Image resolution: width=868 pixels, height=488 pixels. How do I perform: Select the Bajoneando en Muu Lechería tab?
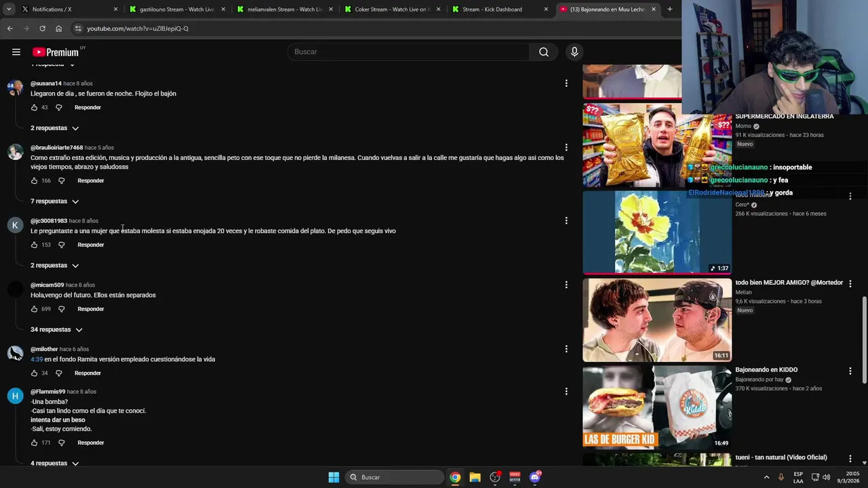(608, 9)
